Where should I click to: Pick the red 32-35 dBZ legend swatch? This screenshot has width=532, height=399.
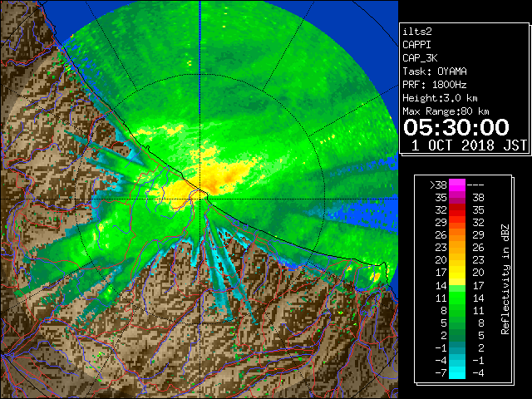457,210
